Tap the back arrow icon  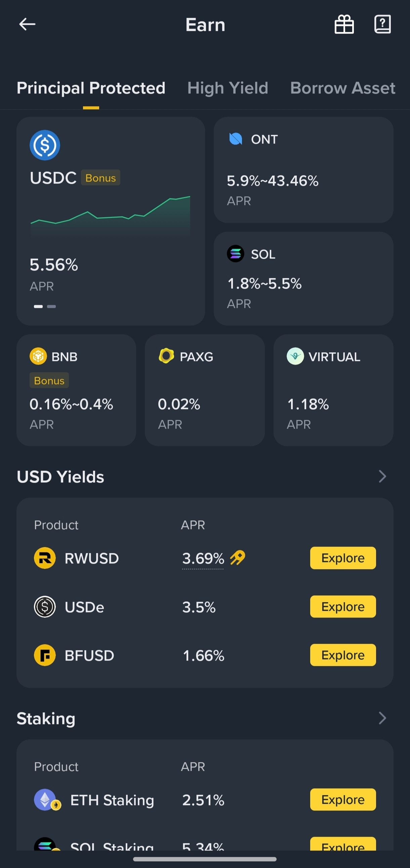(x=27, y=24)
